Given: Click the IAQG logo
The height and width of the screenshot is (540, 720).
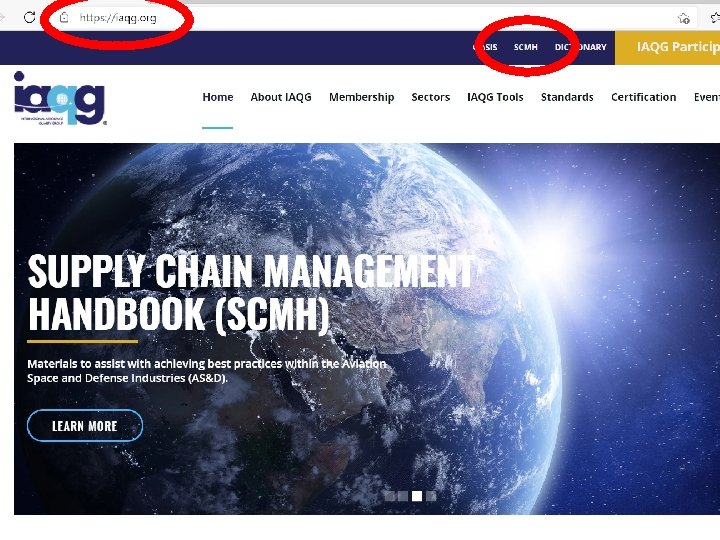Looking at the screenshot, I should (60, 98).
